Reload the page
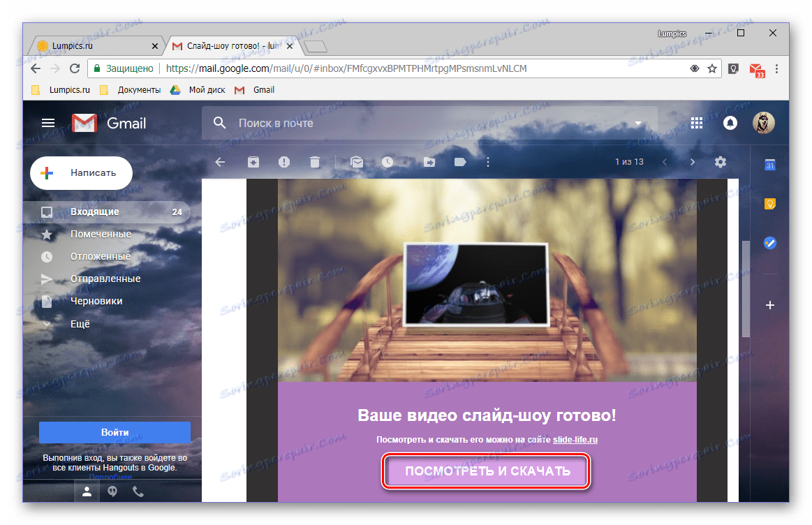812x525 pixels. tap(75, 68)
